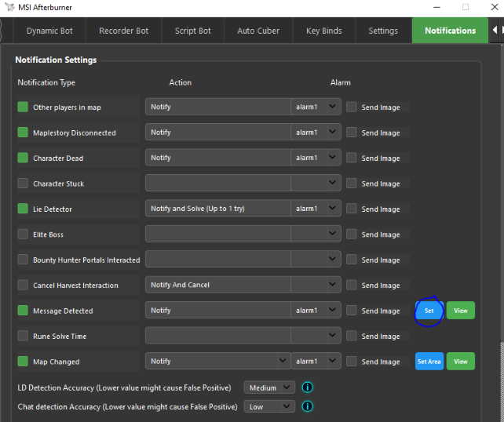Expand the Map Changed Notify action dropdown

[x=217, y=362]
